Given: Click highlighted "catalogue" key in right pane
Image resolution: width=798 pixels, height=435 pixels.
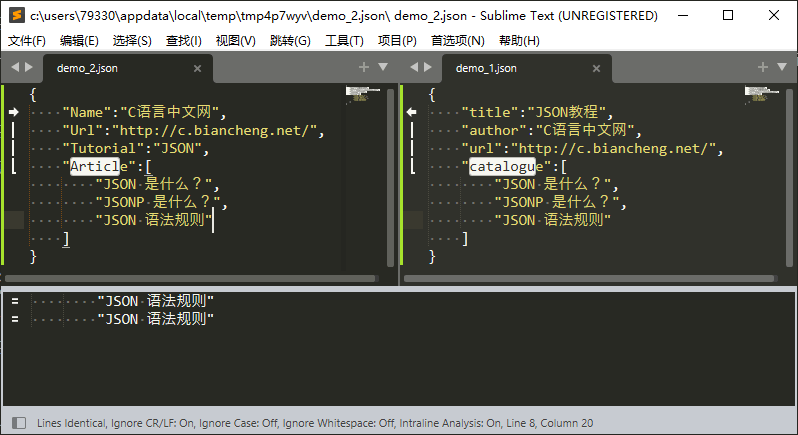Looking at the screenshot, I should coord(502,166).
